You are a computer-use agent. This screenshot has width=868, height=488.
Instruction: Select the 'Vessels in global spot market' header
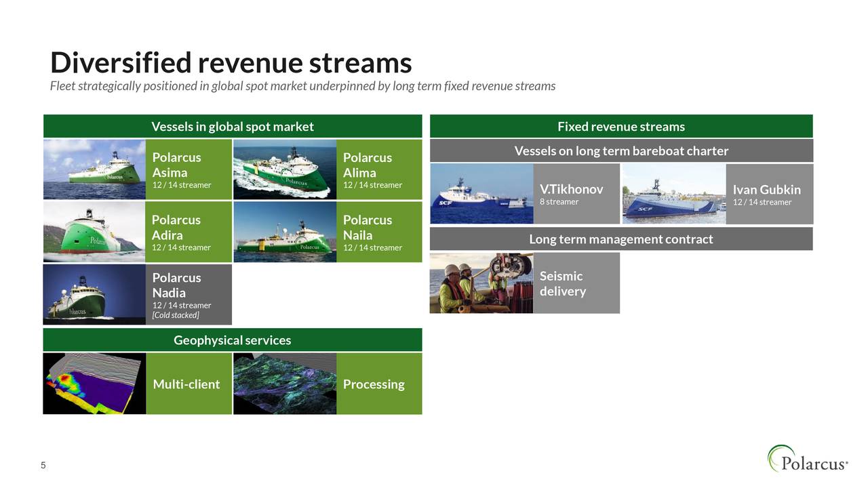click(233, 126)
